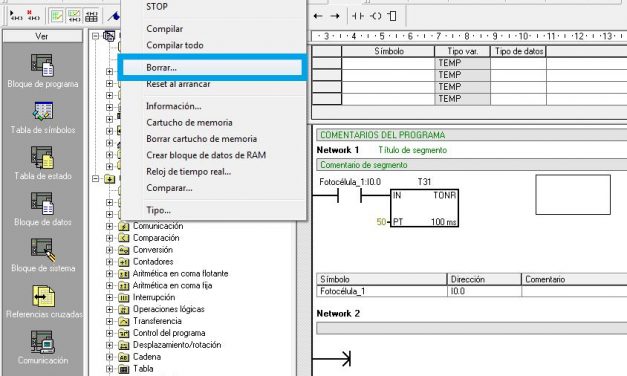Expand the Desplazamiento/rotación folder
Image resolution: width=627 pixels, height=376 pixels.
pyautogui.click(x=110, y=345)
